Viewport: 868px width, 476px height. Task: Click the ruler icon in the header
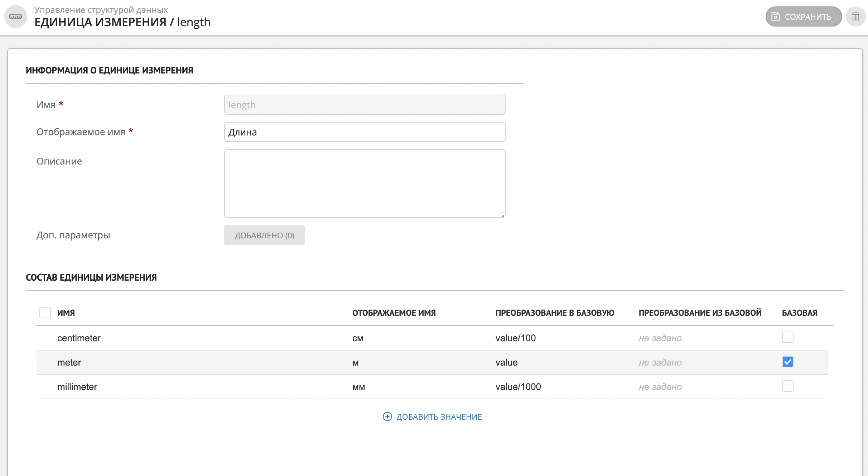click(15, 17)
